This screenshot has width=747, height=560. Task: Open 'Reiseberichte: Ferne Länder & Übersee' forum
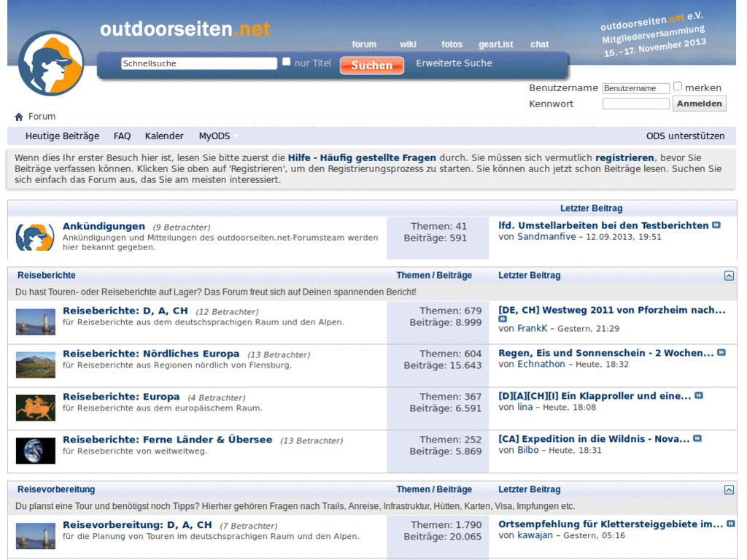click(168, 440)
